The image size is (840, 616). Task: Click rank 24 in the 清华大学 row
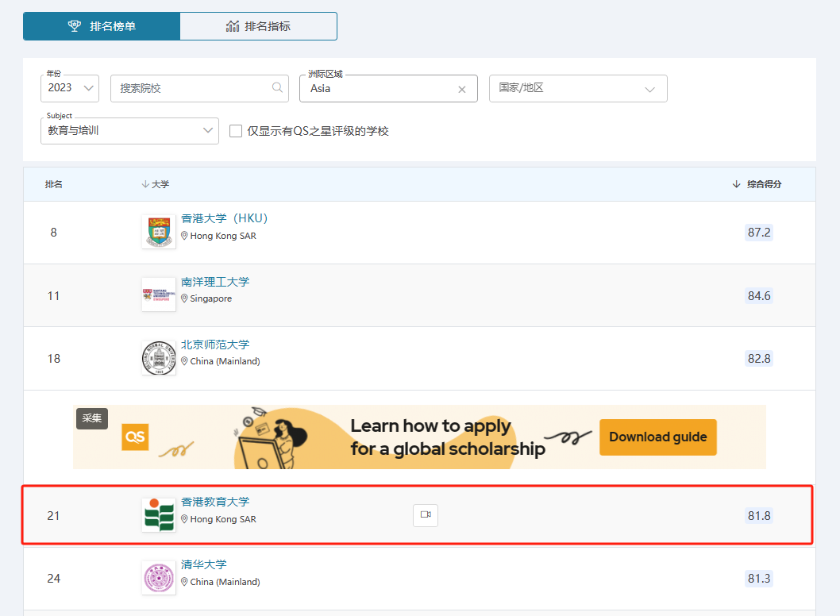[53, 579]
